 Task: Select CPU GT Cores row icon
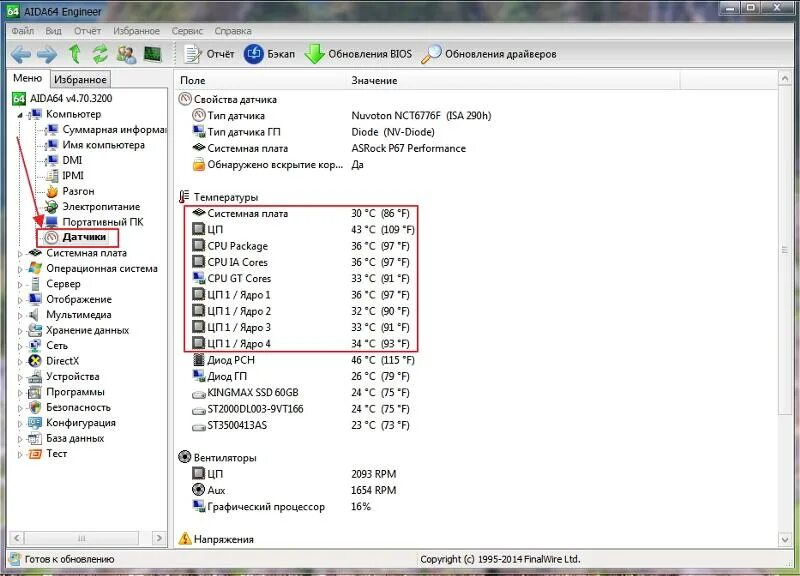tap(198, 278)
